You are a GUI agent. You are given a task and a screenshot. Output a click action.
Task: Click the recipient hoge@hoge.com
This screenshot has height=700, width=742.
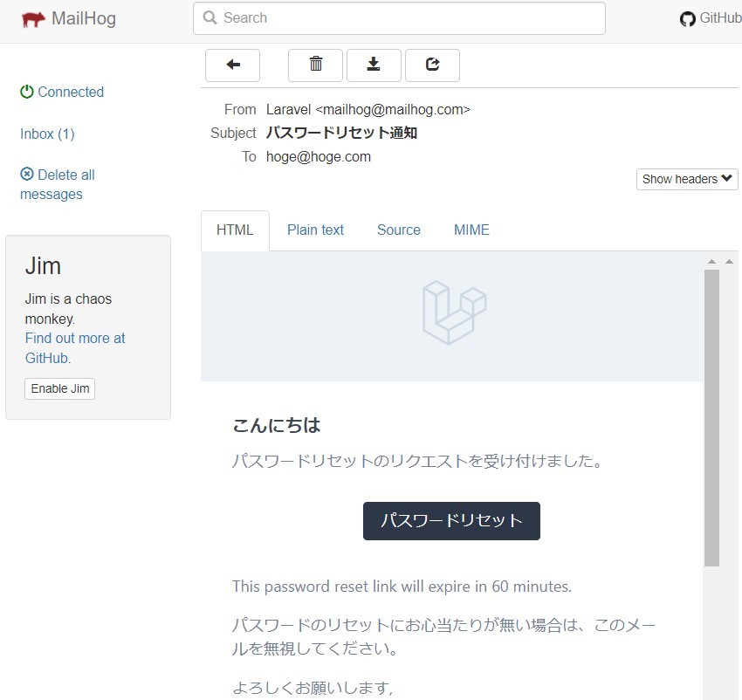(x=319, y=156)
